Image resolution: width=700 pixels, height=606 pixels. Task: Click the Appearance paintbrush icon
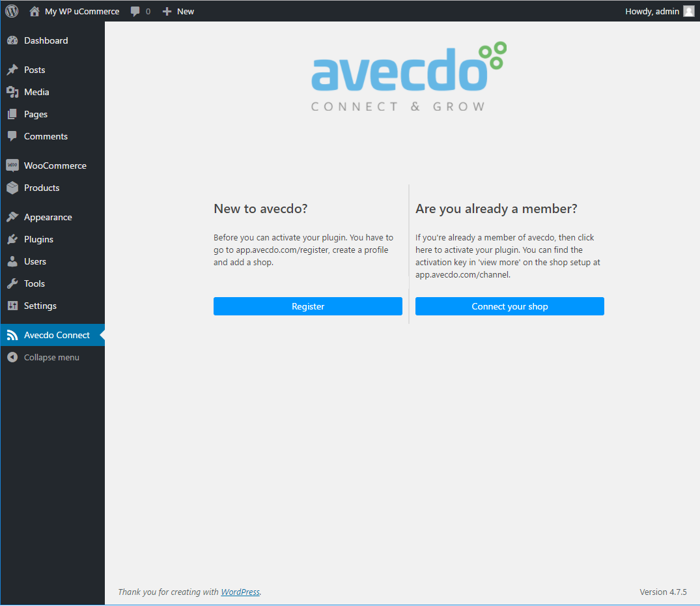12,217
